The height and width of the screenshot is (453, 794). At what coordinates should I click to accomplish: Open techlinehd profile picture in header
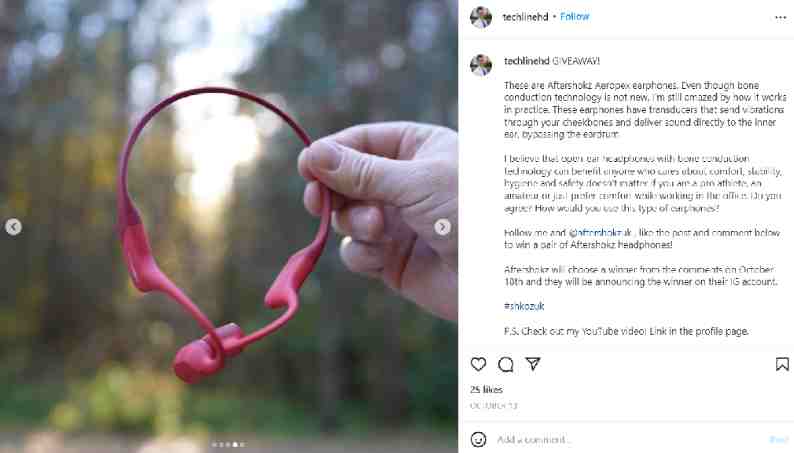coord(481,17)
